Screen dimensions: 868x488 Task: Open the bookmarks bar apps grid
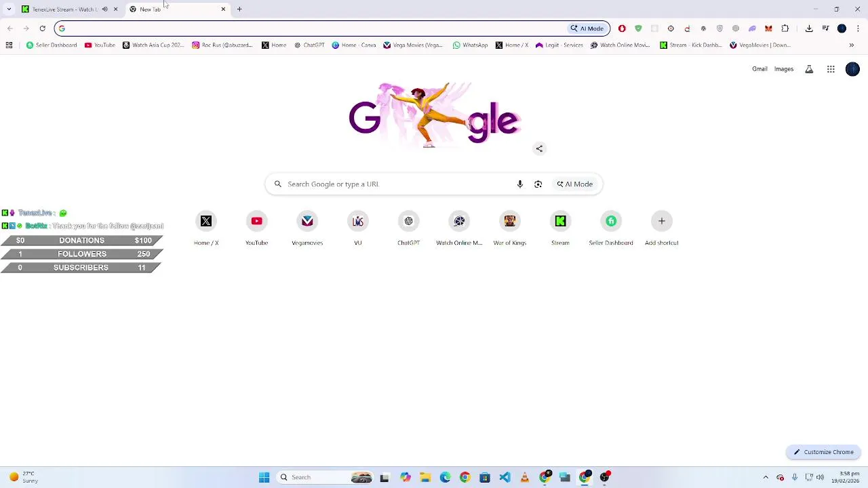click(9, 45)
